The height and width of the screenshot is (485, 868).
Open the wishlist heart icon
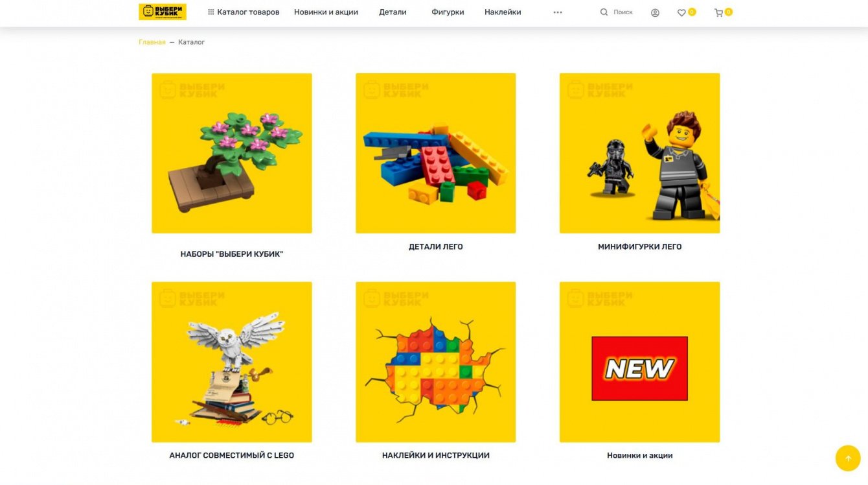[x=681, y=12]
